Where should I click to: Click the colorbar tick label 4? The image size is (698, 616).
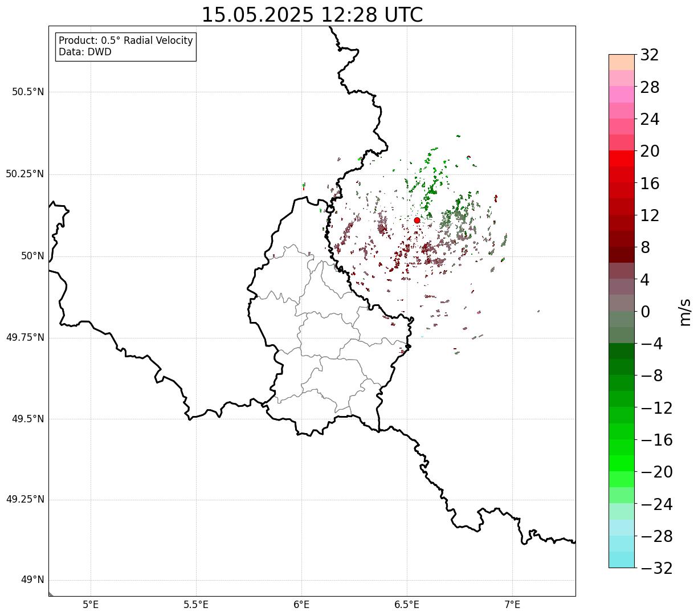coord(645,280)
